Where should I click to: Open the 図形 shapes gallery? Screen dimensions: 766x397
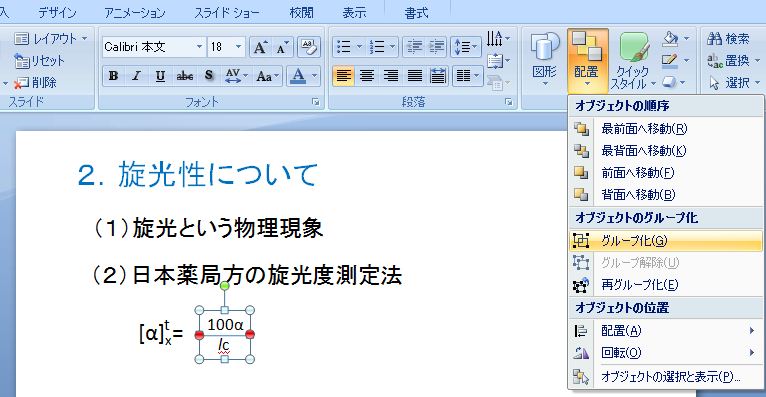click(545, 59)
